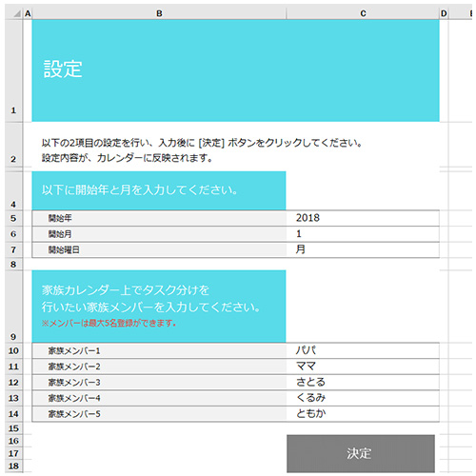Image resolution: width=476 pixels, height=476 pixels.
Task: Click the gray 決定 button
Action: tap(361, 453)
